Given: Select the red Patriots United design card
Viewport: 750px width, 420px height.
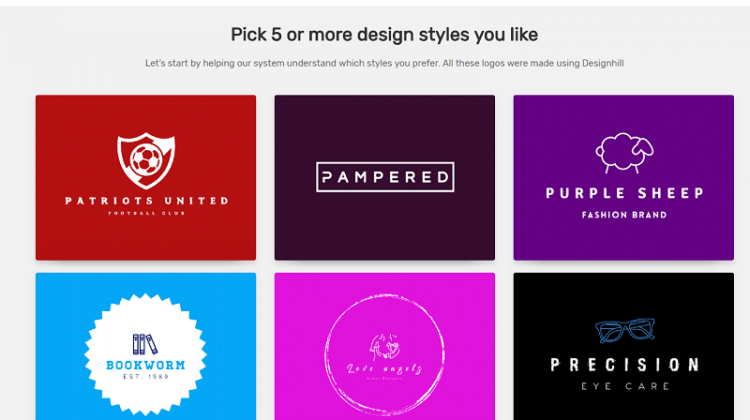Looking at the screenshot, I should (146, 177).
